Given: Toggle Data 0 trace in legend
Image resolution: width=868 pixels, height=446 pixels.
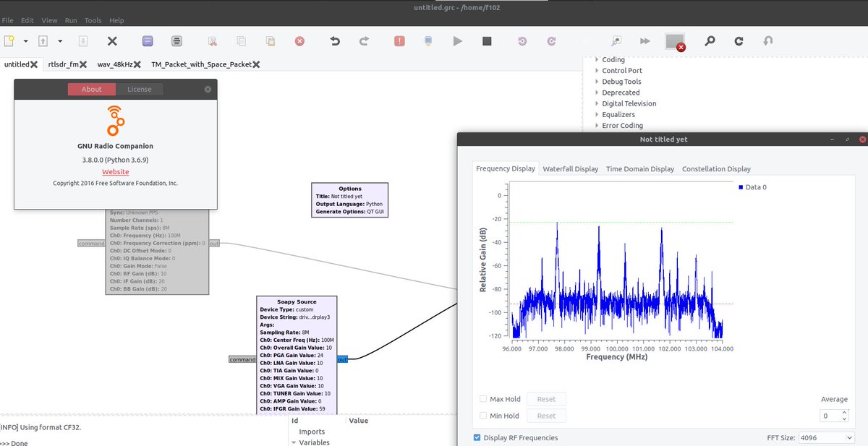Looking at the screenshot, I should pyautogui.click(x=752, y=187).
